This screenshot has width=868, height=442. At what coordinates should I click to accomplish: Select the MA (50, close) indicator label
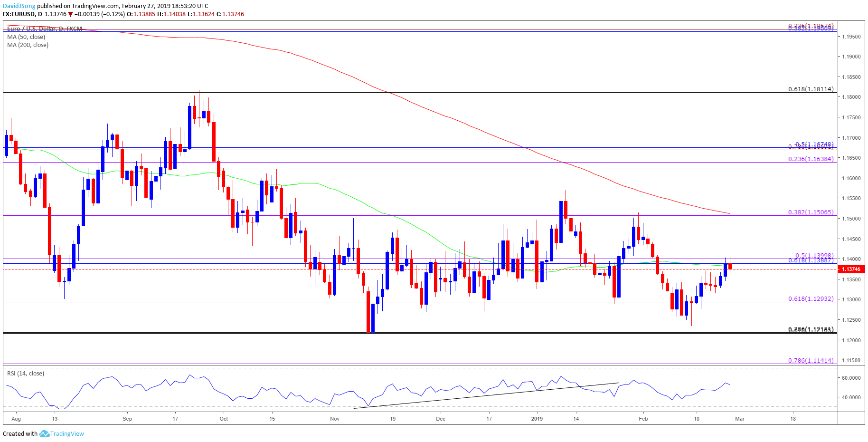point(26,37)
